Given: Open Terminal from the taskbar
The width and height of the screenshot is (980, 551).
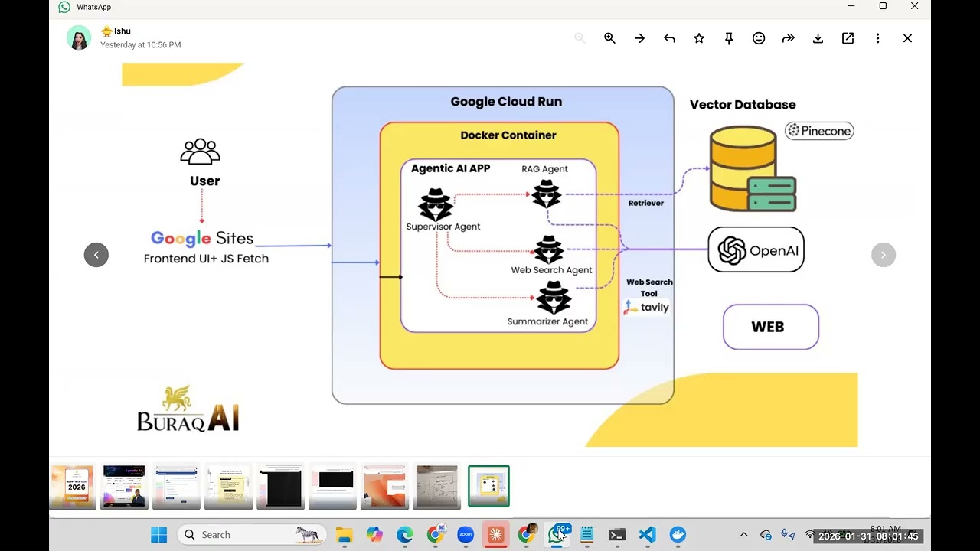Looking at the screenshot, I should 617,534.
